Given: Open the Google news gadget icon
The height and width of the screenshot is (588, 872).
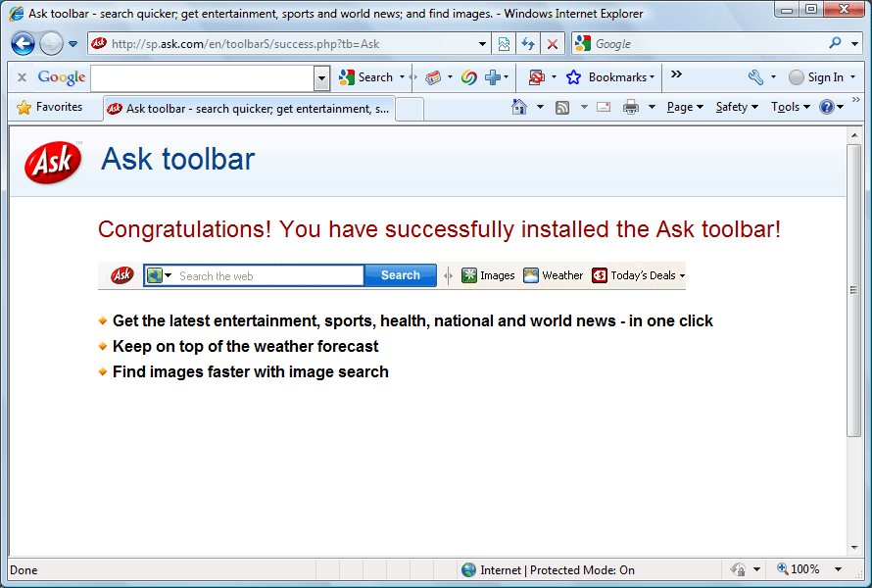Looking at the screenshot, I should (x=433, y=77).
